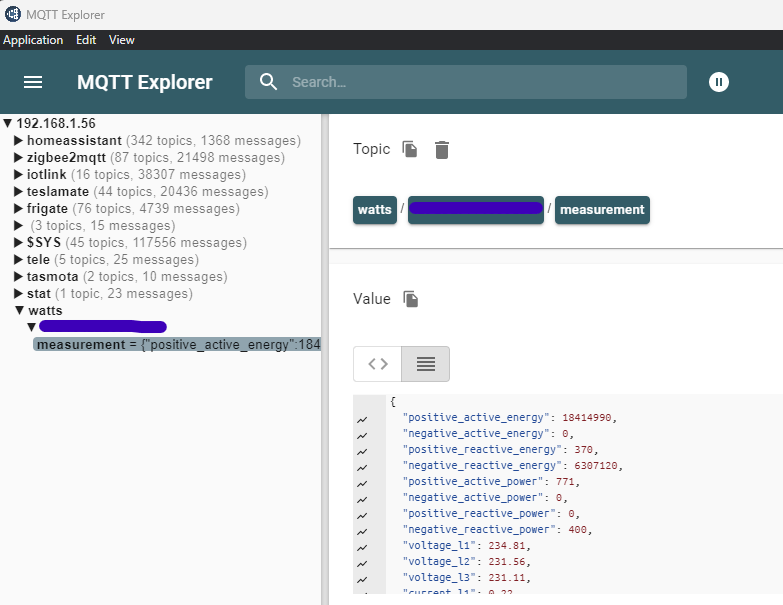
Task: Show chart for voltage_l1
Action: [x=362, y=548]
